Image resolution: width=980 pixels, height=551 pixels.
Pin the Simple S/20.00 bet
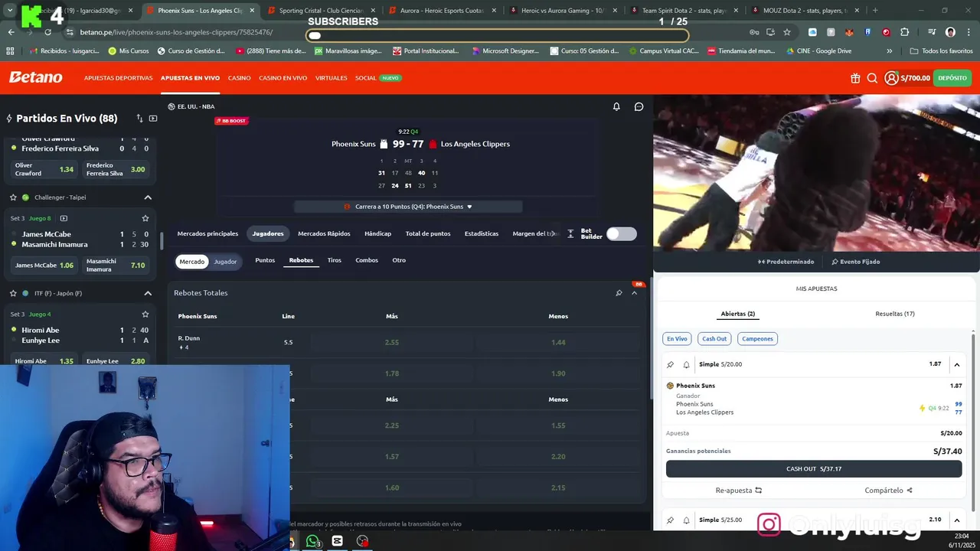[670, 364]
